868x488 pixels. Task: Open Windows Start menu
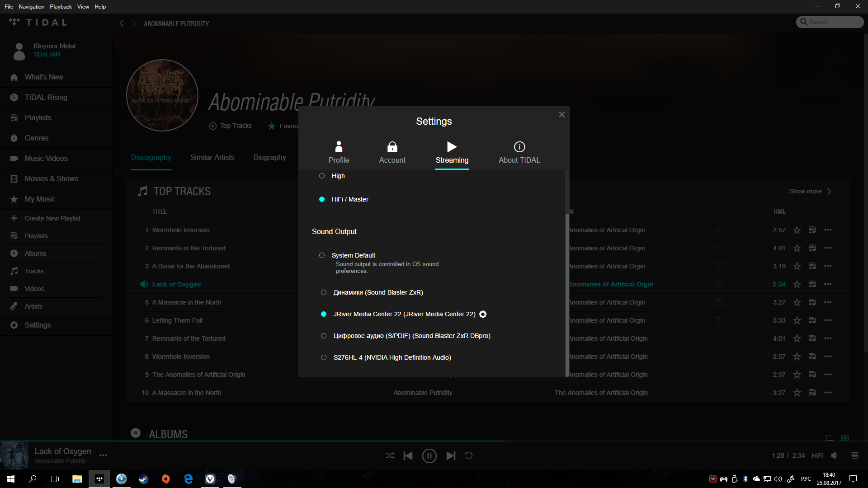coord(11,479)
